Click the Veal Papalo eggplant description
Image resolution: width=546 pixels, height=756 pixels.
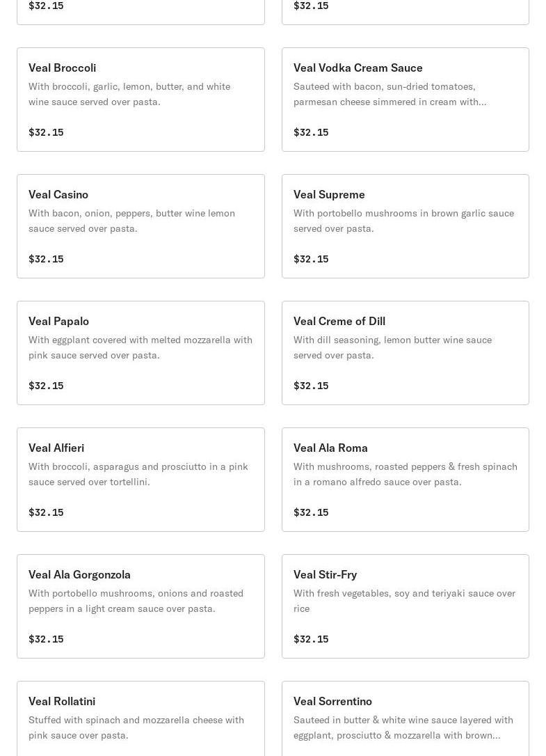tap(140, 347)
